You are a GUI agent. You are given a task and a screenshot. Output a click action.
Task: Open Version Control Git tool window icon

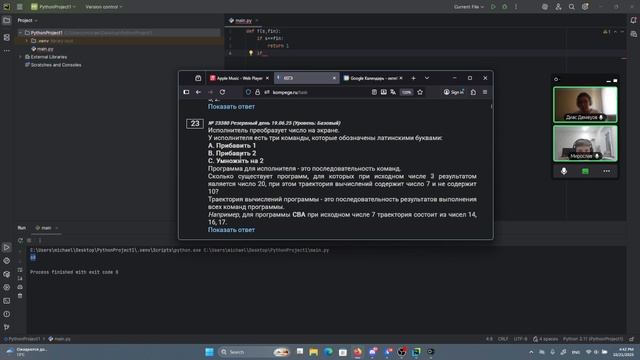[x=7, y=327]
